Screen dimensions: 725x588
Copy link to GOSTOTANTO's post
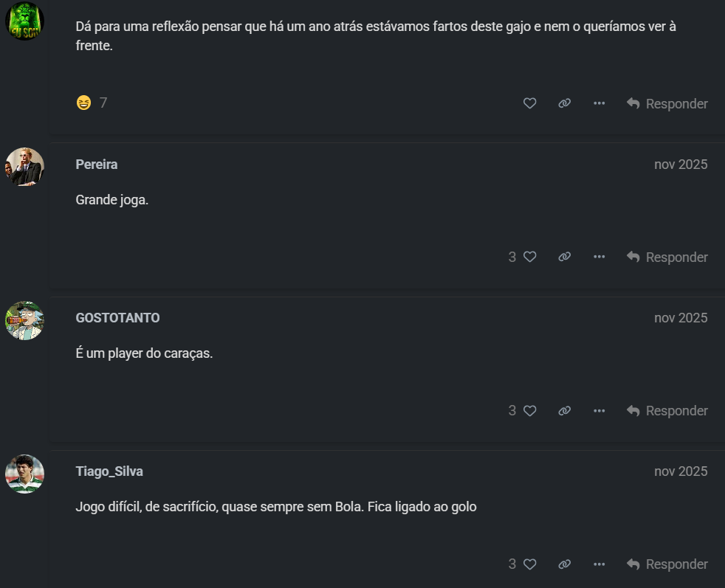(x=564, y=410)
